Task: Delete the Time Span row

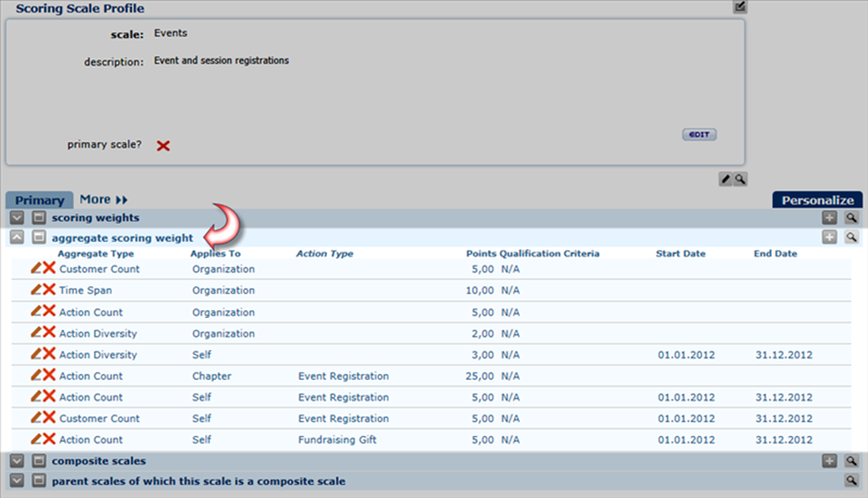Action: coord(49,289)
